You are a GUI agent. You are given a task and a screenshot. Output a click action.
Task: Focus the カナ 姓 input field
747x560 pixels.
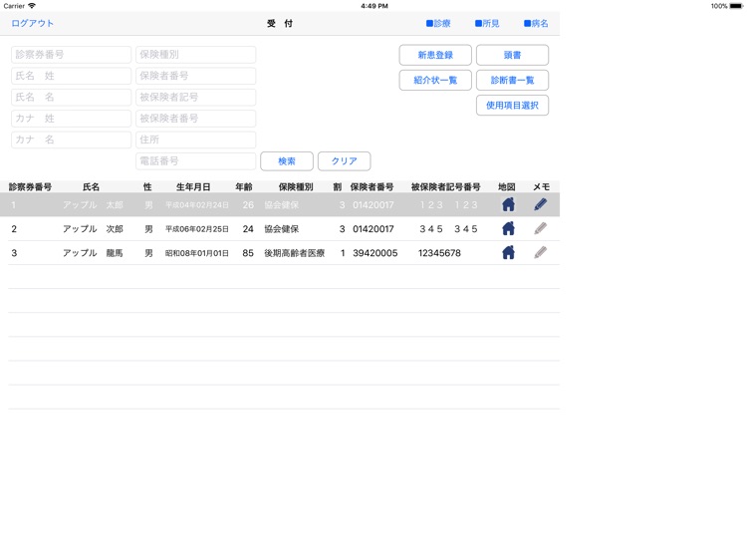pos(71,119)
